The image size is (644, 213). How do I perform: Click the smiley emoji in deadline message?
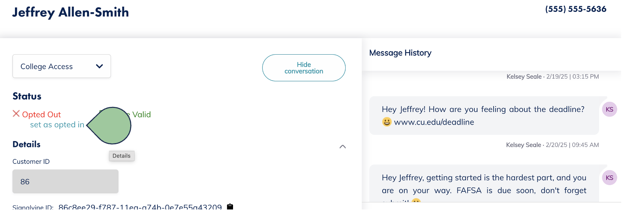click(x=387, y=122)
